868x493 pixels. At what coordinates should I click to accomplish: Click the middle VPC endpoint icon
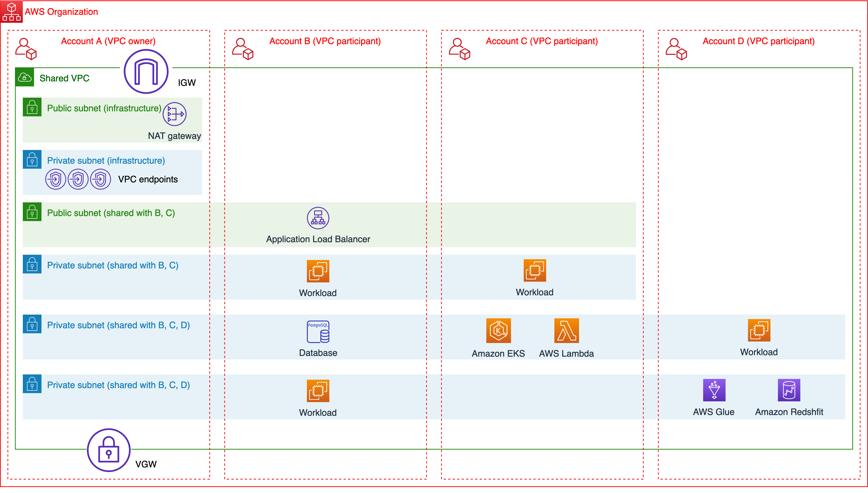[x=78, y=179]
